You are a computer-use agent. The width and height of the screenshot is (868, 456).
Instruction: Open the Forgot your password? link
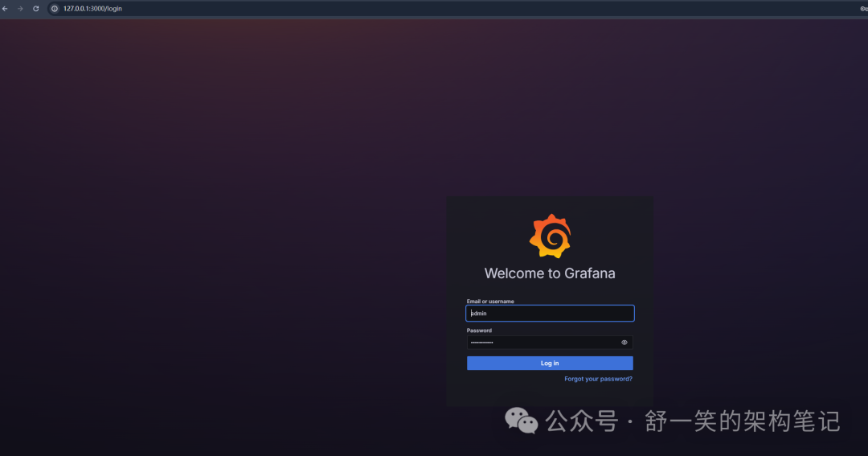coord(598,379)
